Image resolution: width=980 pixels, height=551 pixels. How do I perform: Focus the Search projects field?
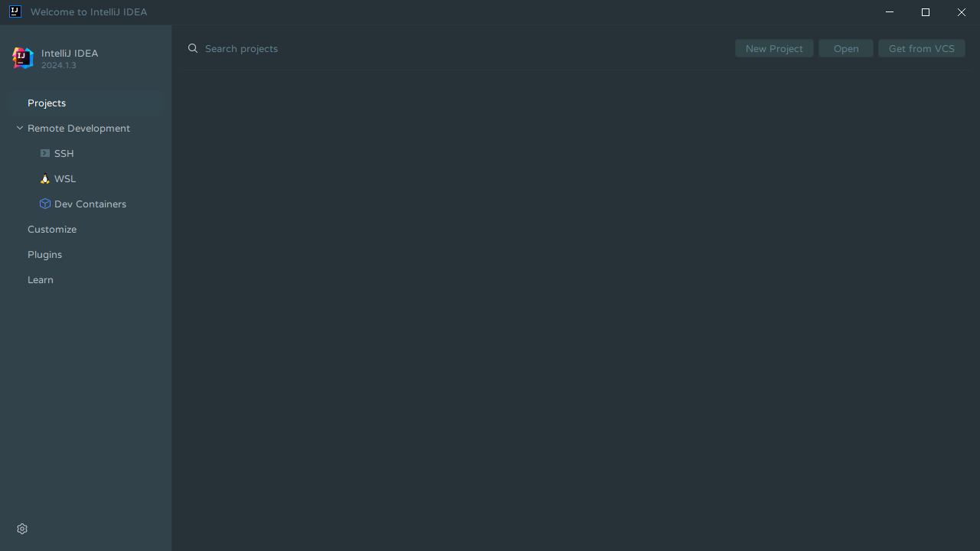point(459,48)
